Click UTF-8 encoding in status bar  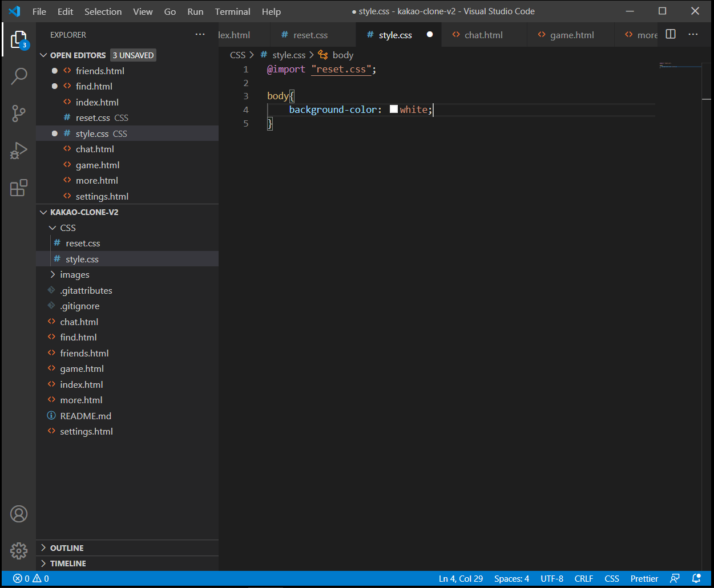pos(552,578)
